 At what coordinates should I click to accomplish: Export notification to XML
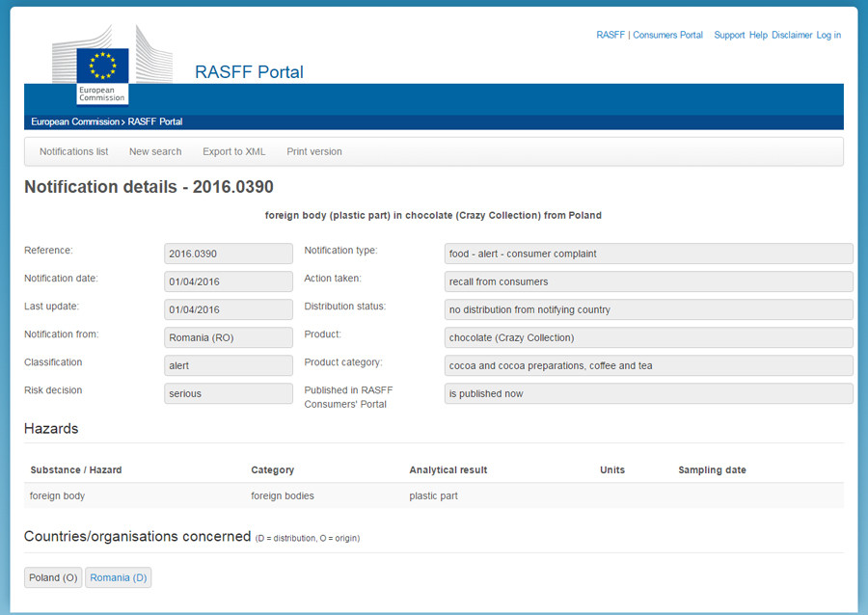233,151
